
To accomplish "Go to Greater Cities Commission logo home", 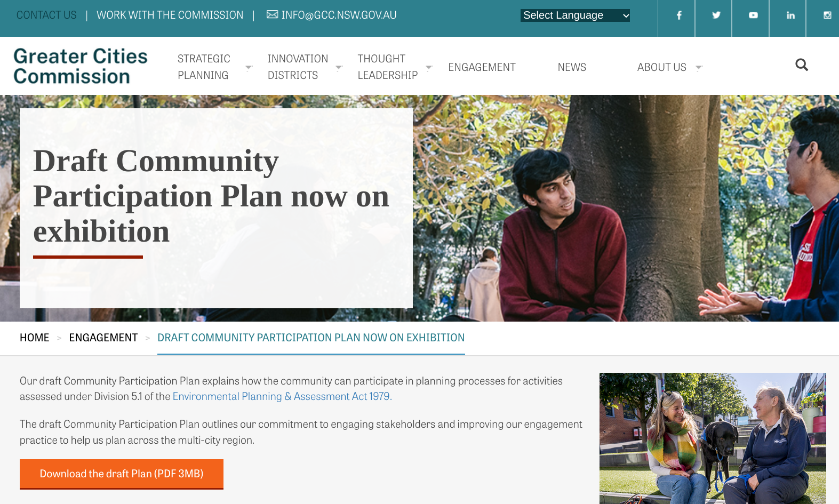I will [x=81, y=66].
